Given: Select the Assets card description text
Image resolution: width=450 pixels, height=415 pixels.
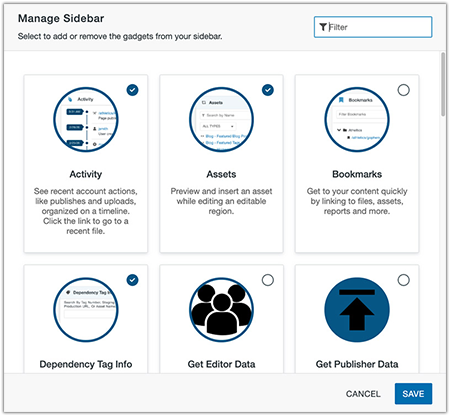Looking at the screenshot, I should click(x=221, y=201).
